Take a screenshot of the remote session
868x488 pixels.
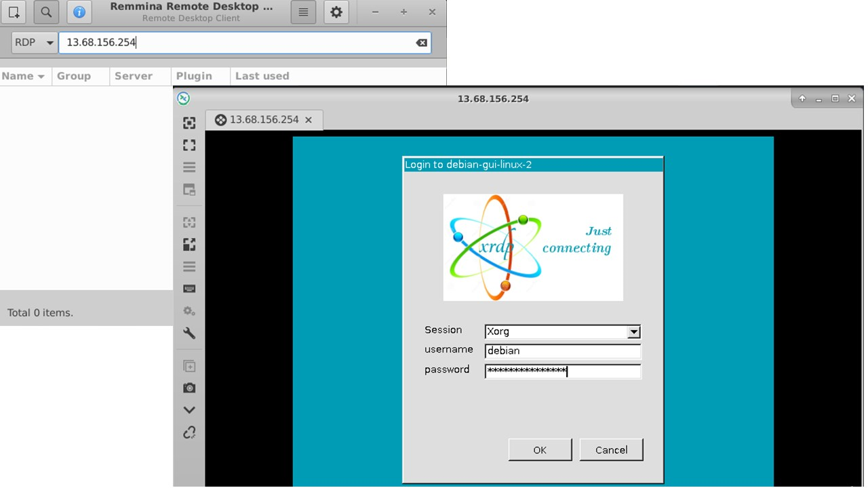pyautogui.click(x=189, y=387)
